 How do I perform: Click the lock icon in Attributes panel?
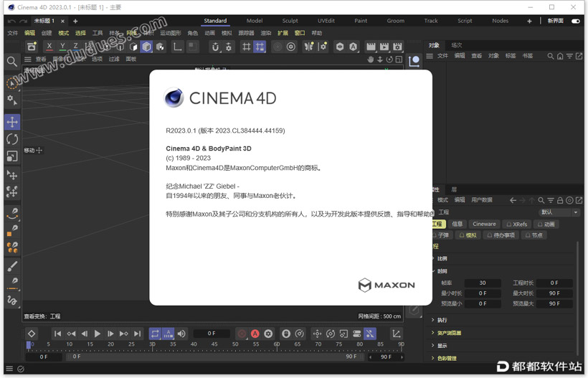(560, 200)
